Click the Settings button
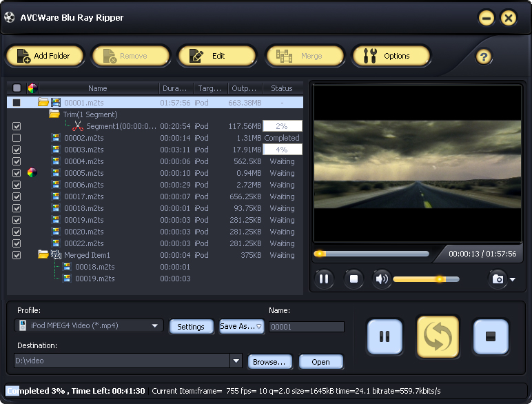The image size is (532, 404). click(x=191, y=327)
